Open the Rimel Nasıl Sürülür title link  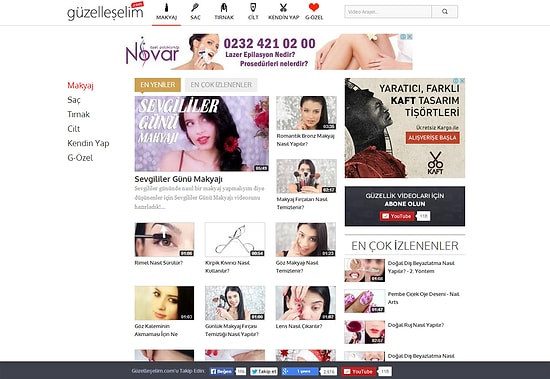pos(159,263)
